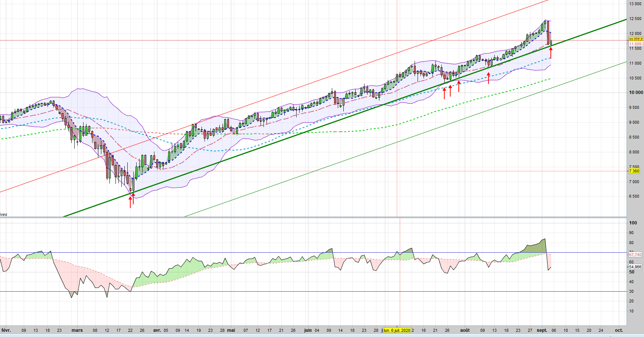644x337 pixels.
Task: Click the 13 000 price scale label
Action: (x=635, y=4)
